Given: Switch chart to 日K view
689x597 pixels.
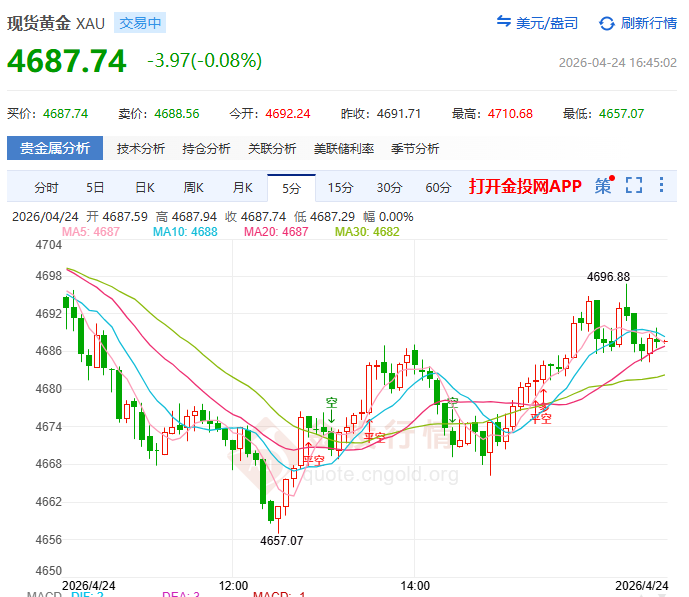Looking at the screenshot, I should 145,188.
